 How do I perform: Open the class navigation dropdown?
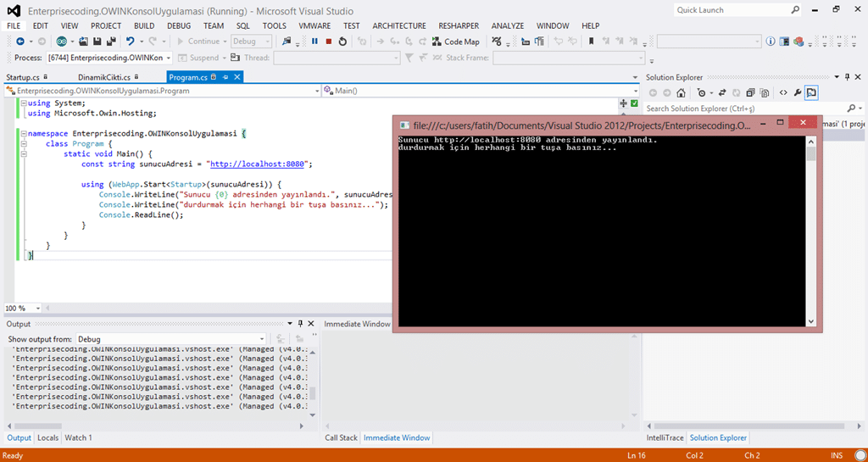(x=317, y=91)
